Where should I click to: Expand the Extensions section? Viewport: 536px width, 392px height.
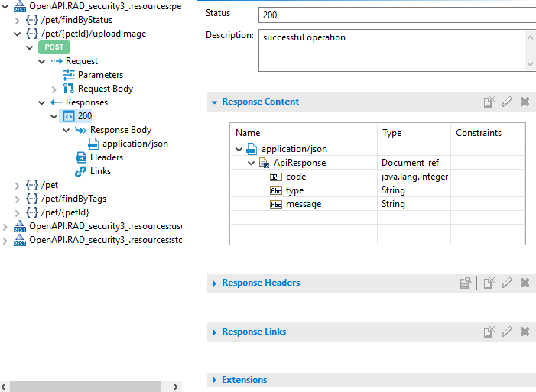[215, 381]
